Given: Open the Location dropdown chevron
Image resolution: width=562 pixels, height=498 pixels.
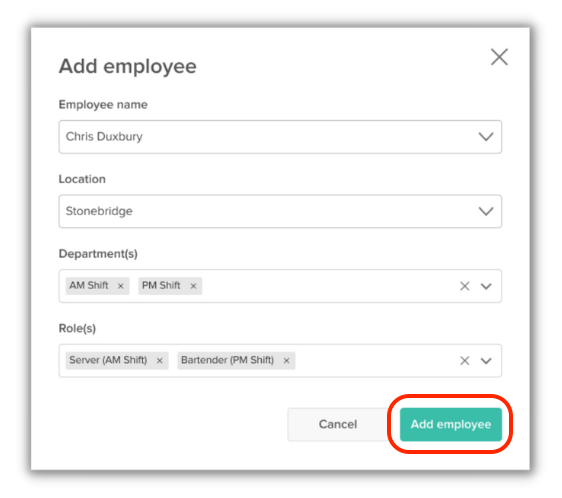Looking at the screenshot, I should (x=486, y=211).
